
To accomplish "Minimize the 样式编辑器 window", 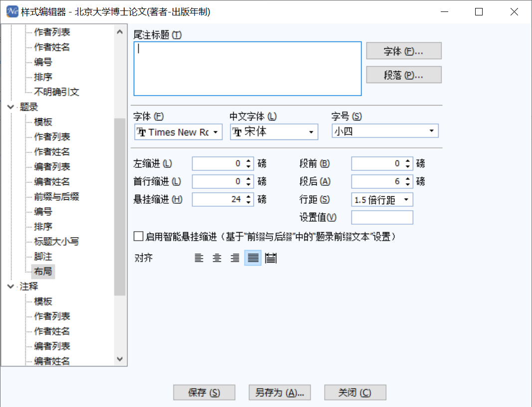I will click(x=444, y=12).
